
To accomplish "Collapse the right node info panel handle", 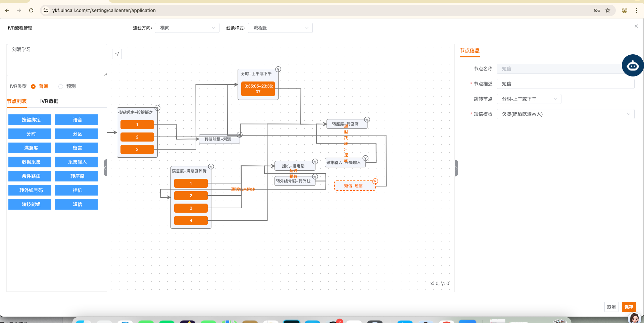I will click(x=456, y=168).
